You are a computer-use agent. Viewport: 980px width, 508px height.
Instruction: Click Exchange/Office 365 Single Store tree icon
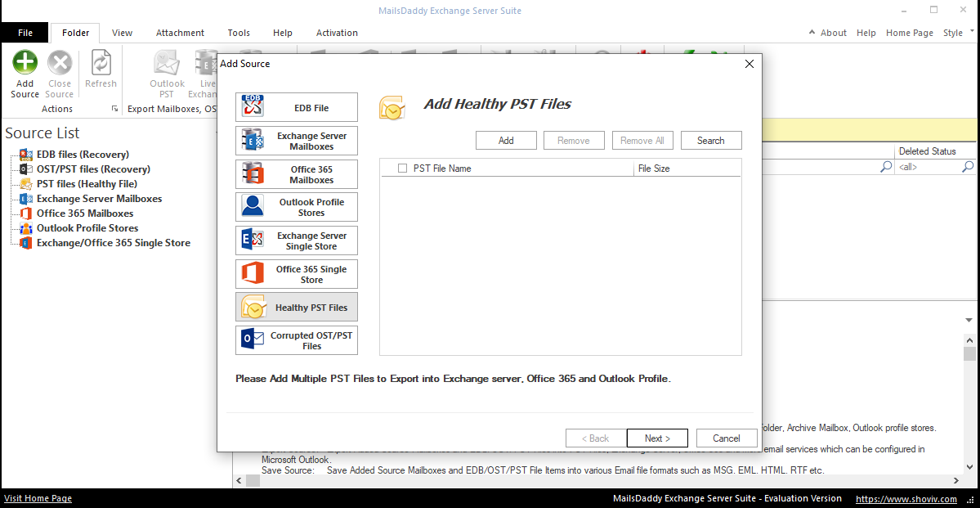point(26,243)
